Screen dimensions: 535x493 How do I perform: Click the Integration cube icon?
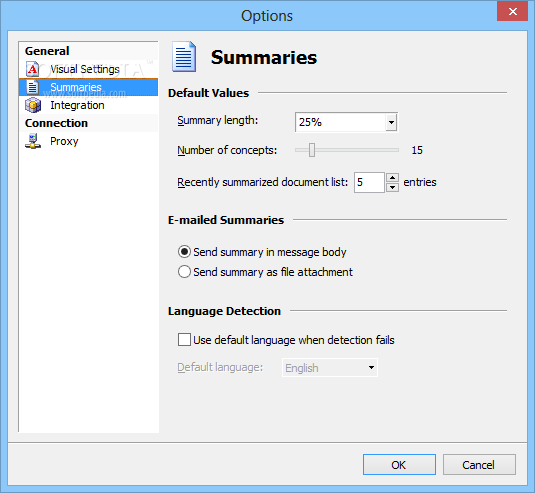(x=33, y=105)
